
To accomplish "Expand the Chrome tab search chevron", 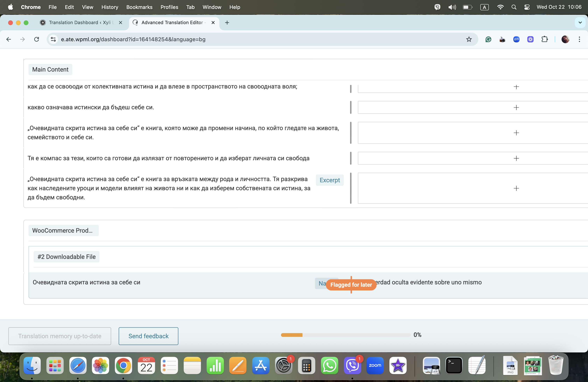I will pos(580,23).
